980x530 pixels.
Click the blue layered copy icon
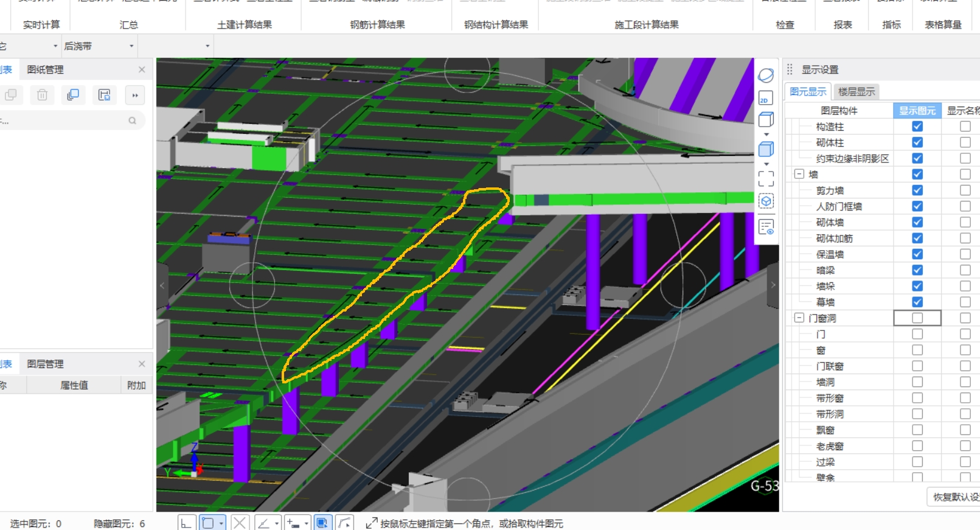[73, 95]
